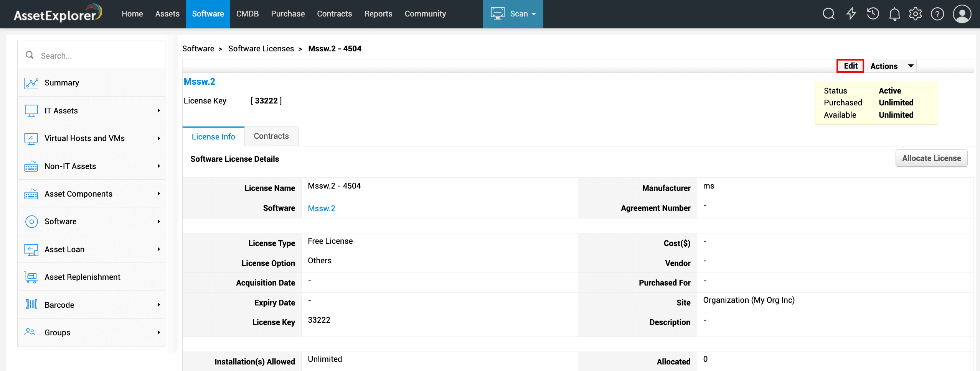The width and height of the screenshot is (980, 371).
Task: Open the notifications bell icon
Action: [x=894, y=14]
